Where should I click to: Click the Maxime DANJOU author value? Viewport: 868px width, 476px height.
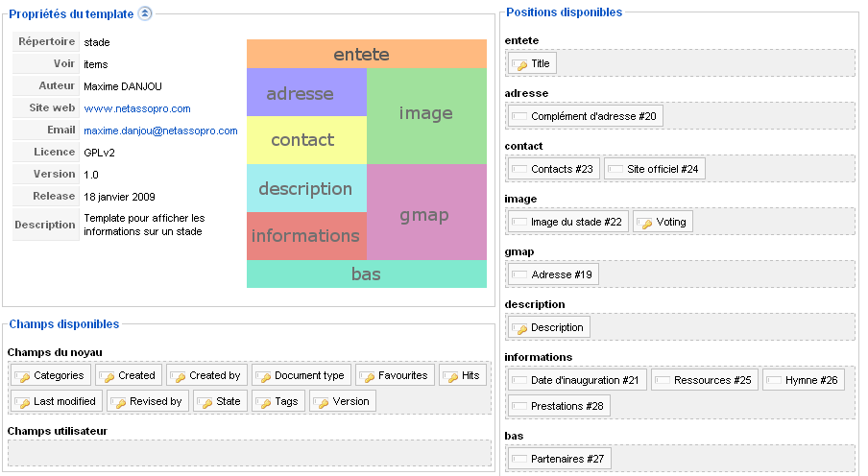tap(123, 86)
